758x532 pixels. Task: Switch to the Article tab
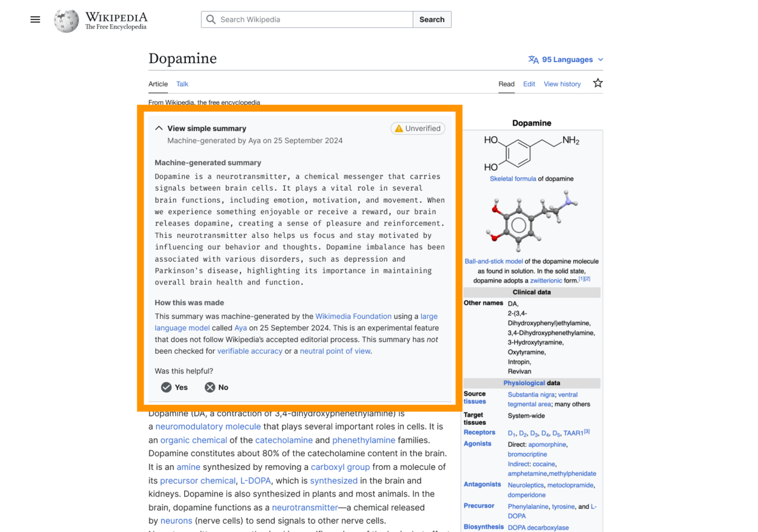158,84
